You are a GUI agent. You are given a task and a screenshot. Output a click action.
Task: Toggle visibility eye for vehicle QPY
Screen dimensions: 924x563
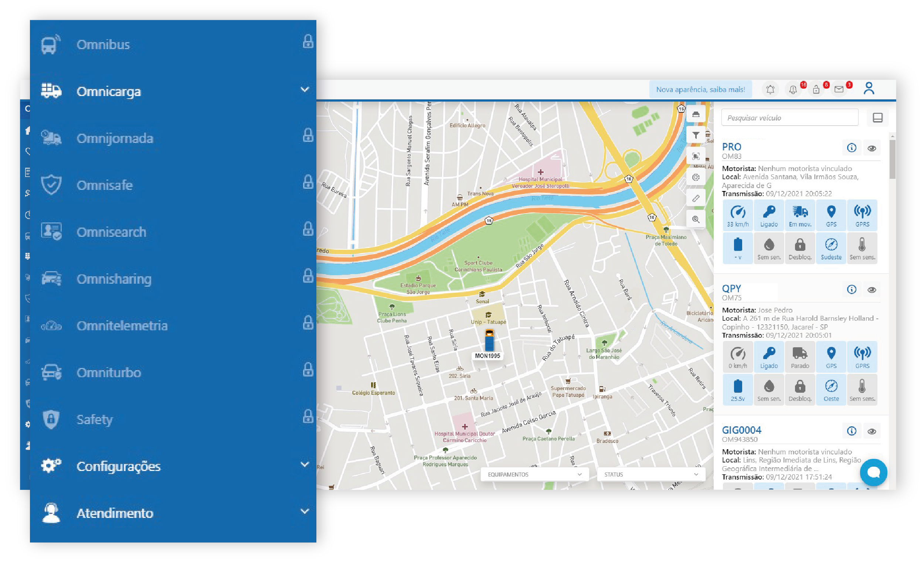pyautogui.click(x=872, y=290)
